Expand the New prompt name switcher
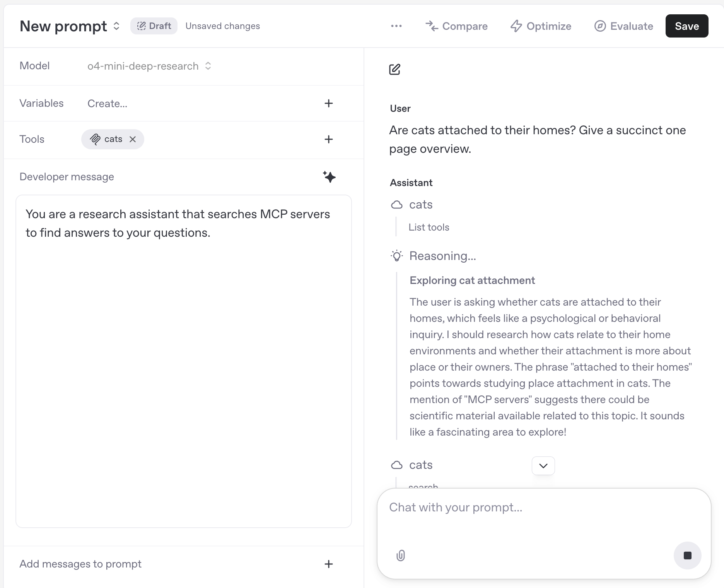Image resolution: width=724 pixels, height=588 pixels. pyautogui.click(x=116, y=26)
